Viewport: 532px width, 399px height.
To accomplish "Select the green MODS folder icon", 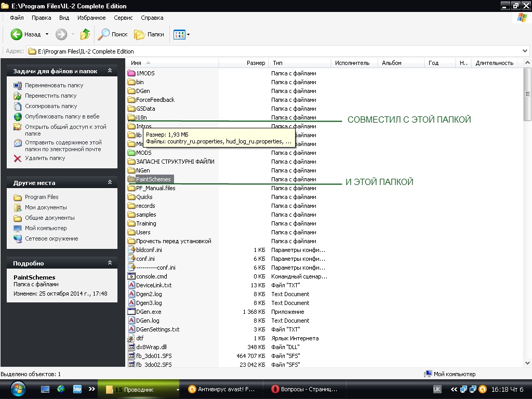I will coord(131,153).
